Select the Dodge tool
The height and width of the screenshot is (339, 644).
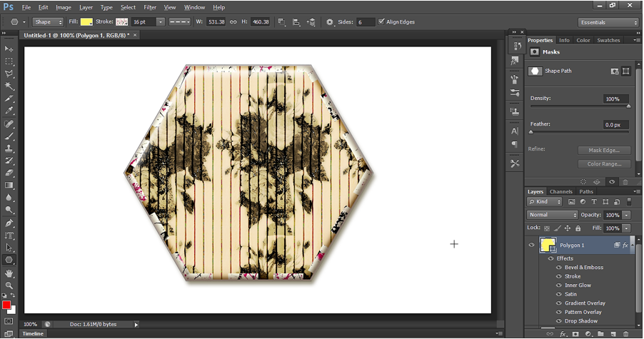point(9,210)
